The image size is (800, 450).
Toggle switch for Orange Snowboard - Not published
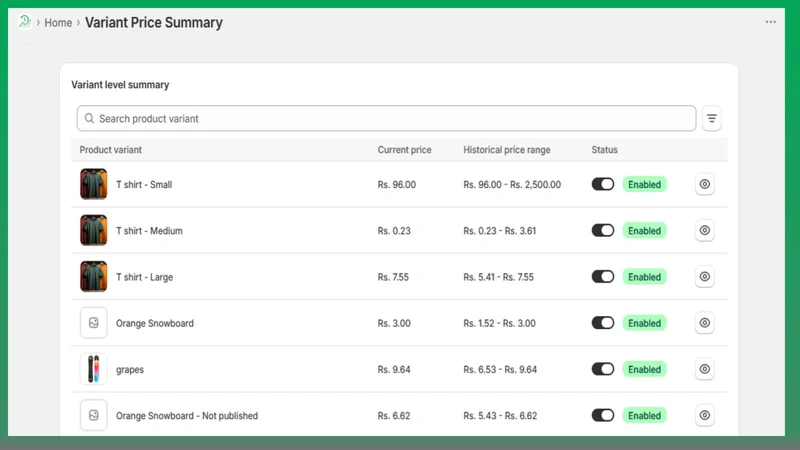pyautogui.click(x=603, y=415)
